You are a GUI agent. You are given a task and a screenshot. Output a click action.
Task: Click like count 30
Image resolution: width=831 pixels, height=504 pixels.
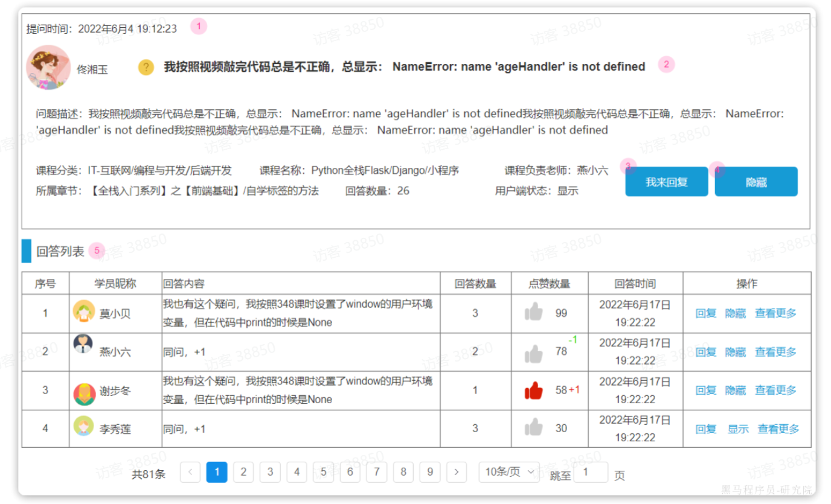click(562, 429)
